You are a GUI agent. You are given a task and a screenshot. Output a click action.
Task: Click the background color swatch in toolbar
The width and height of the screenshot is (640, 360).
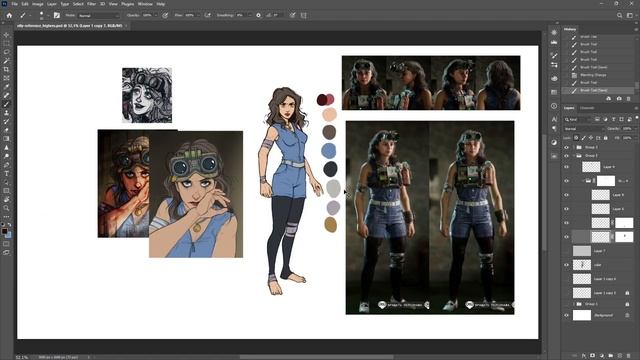pyautogui.click(x=9, y=235)
